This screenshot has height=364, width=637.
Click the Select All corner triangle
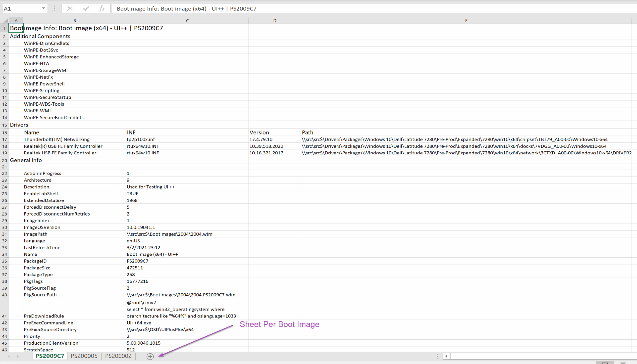[x=5, y=20]
